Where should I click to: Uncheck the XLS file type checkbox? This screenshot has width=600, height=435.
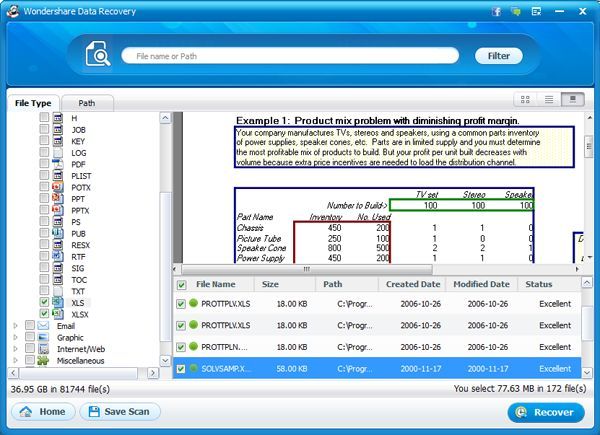point(44,302)
